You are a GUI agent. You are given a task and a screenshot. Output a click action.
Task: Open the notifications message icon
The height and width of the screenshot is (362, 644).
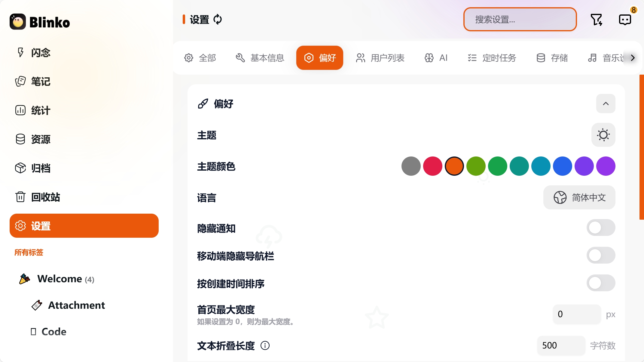pos(625,20)
